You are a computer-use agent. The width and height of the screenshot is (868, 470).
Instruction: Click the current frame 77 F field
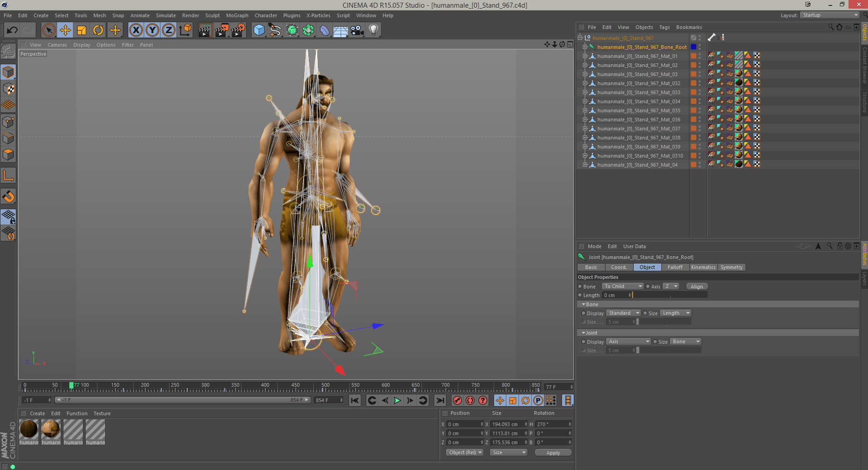(559, 387)
